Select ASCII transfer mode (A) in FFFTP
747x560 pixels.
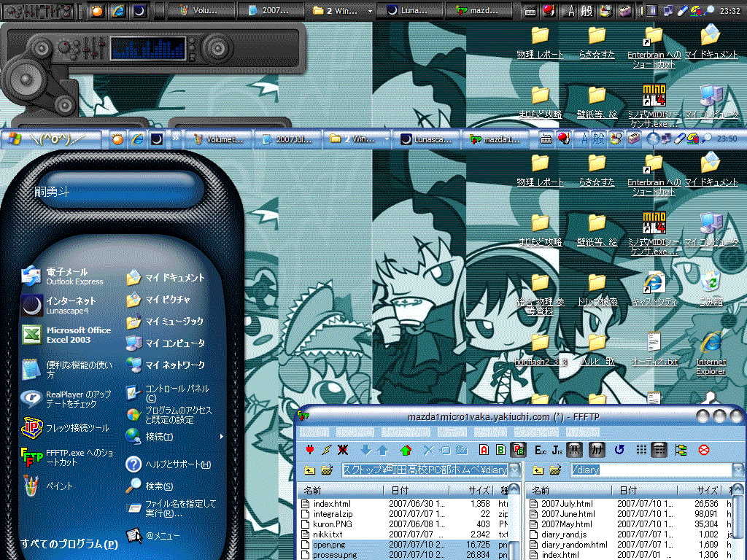click(484, 450)
